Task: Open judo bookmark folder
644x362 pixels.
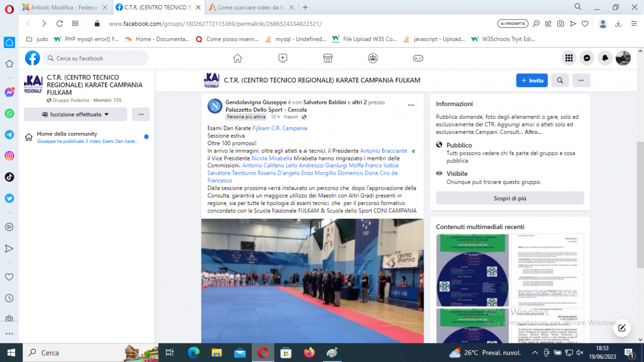Action: coord(37,39)
